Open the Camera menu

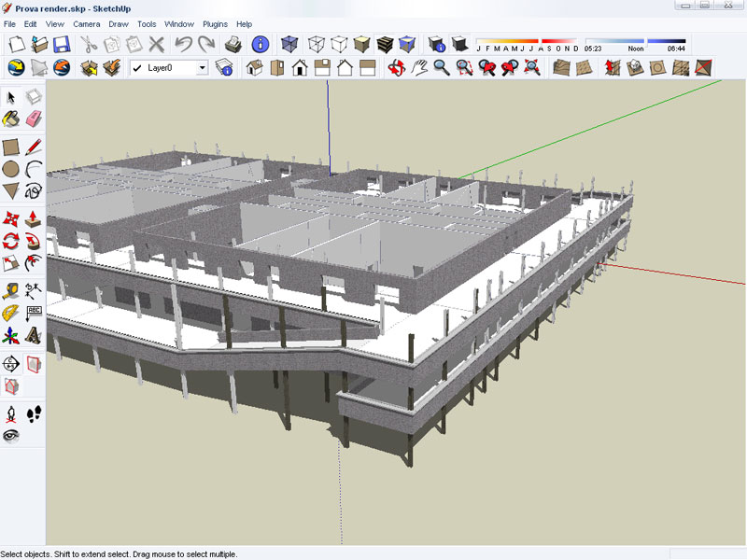(86, 23)
